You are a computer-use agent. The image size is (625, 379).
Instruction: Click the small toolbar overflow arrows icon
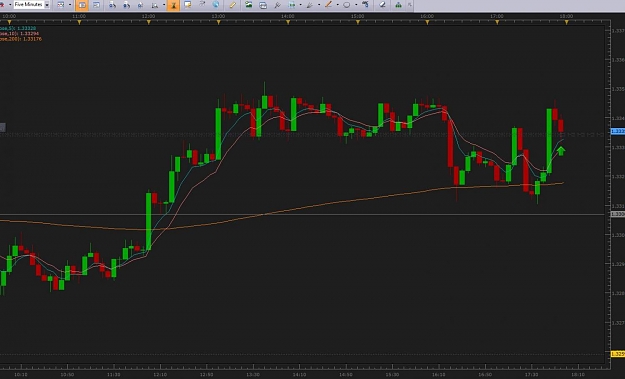point(409,5)
